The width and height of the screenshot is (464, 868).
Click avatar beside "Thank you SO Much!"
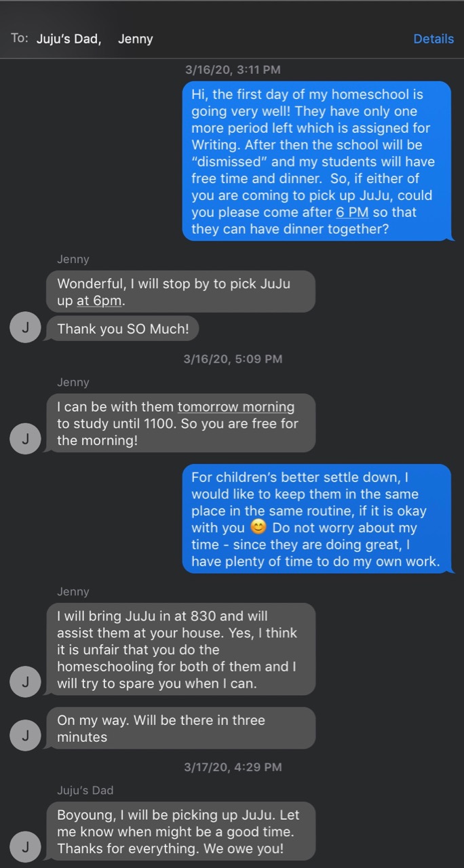point(25,329)
